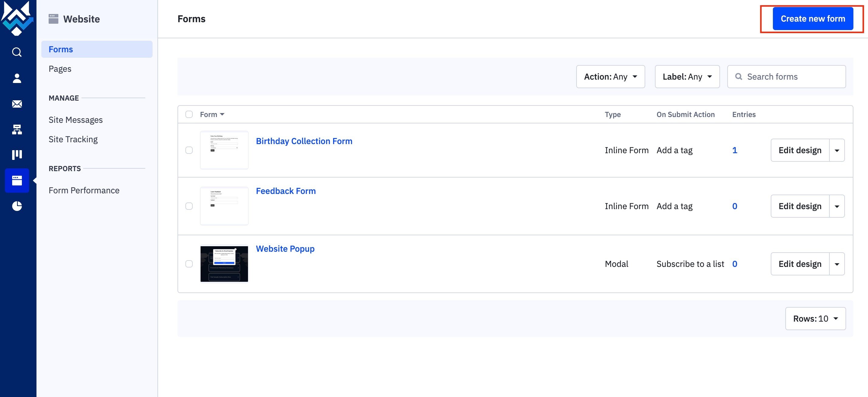Open the Deals pipeline icon

click(x=17, y=155)
